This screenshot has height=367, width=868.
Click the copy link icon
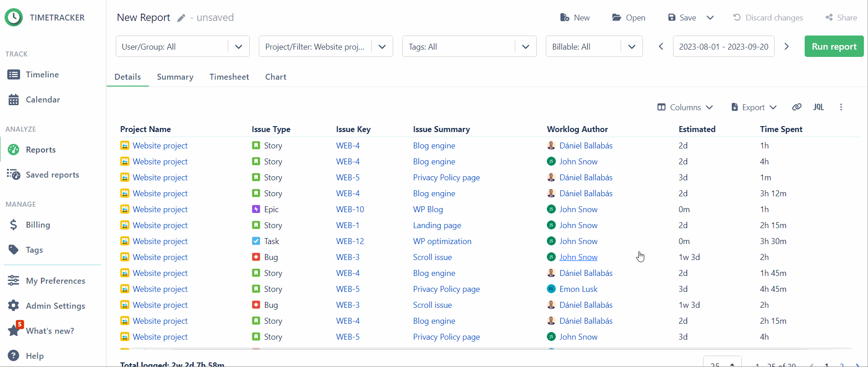click(796, 107)
